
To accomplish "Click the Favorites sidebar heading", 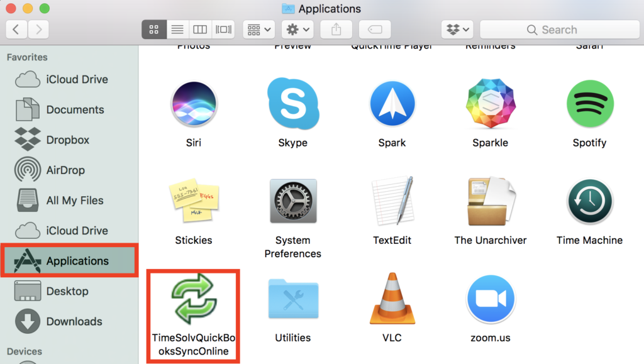I will tap(27, 57).
